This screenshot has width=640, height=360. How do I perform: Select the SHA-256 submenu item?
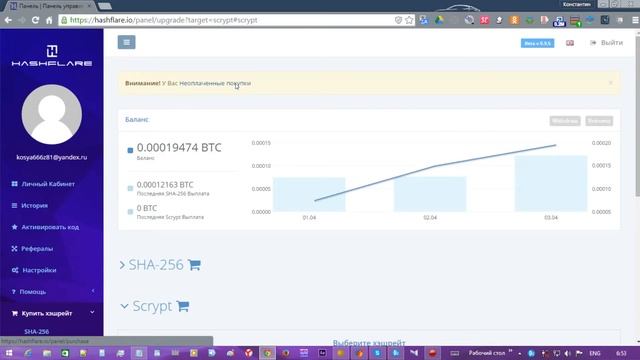[36, 332]
